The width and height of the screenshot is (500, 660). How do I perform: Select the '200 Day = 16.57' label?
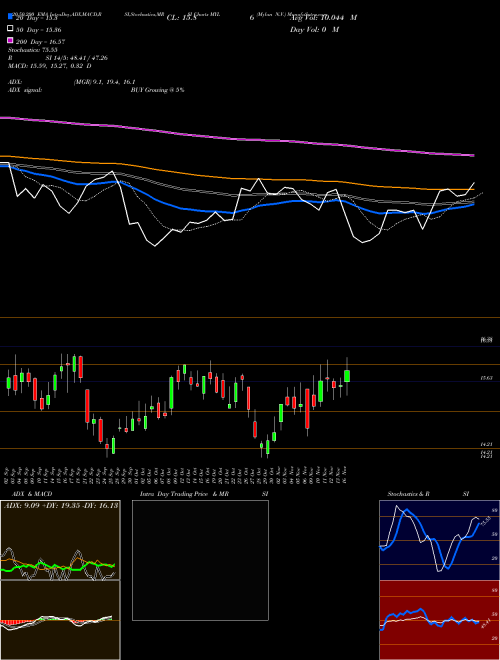point(40,42)
